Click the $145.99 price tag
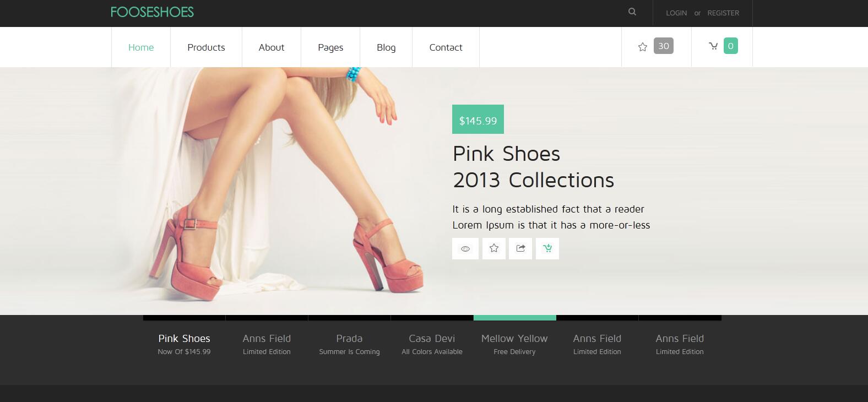This screenshot has width=868, height=402. tap(478, 119)
